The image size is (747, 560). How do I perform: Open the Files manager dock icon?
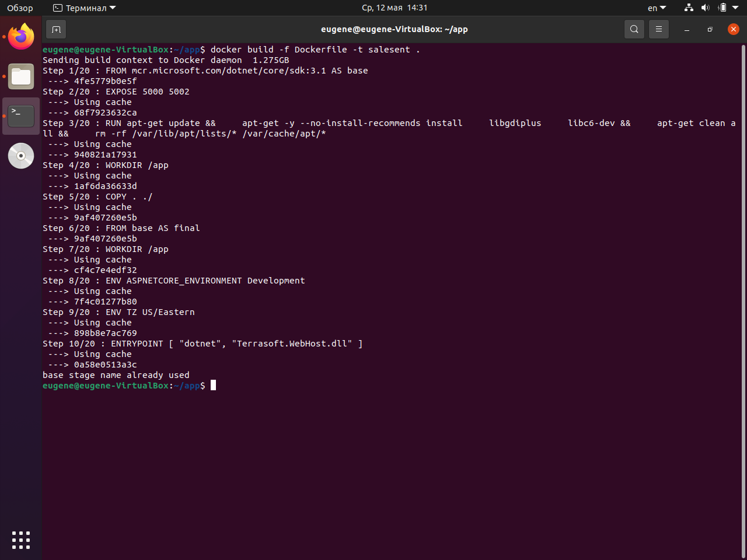(21, 76)
